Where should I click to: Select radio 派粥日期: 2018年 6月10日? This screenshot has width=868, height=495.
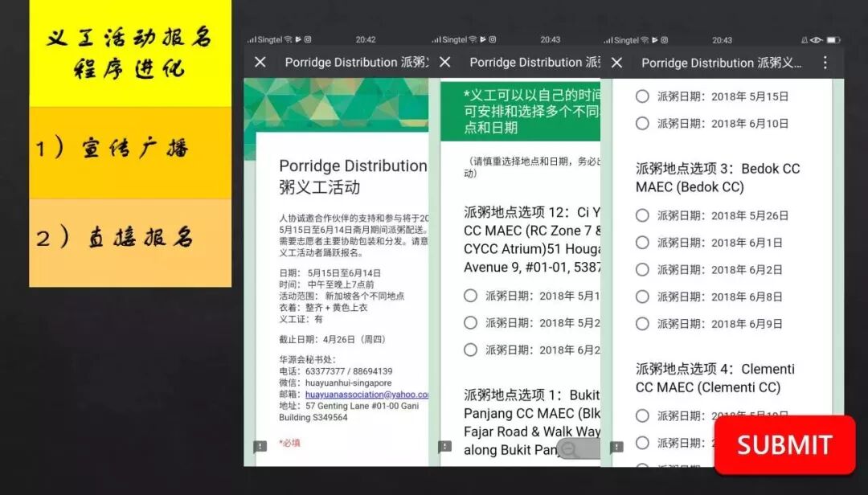[642, 124]
